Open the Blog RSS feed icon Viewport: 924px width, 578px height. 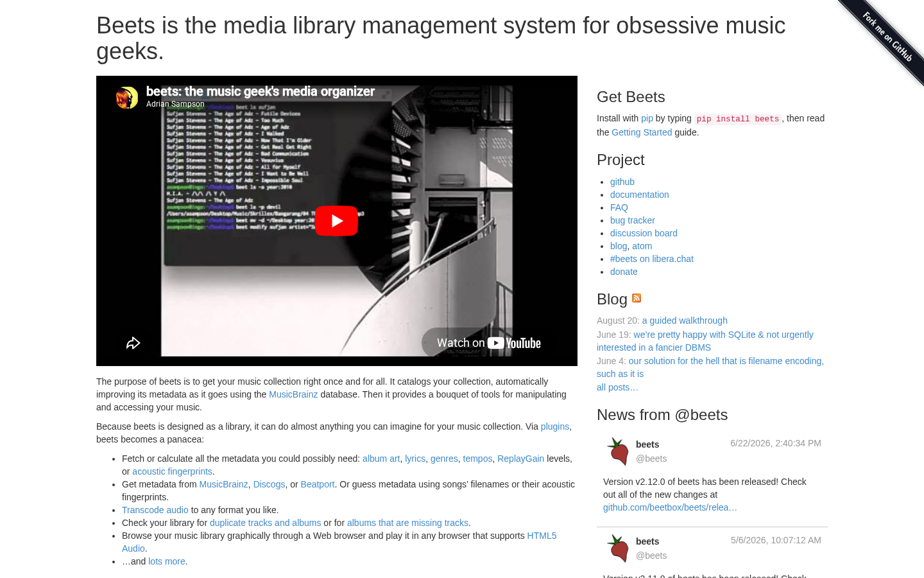(637, 298)
